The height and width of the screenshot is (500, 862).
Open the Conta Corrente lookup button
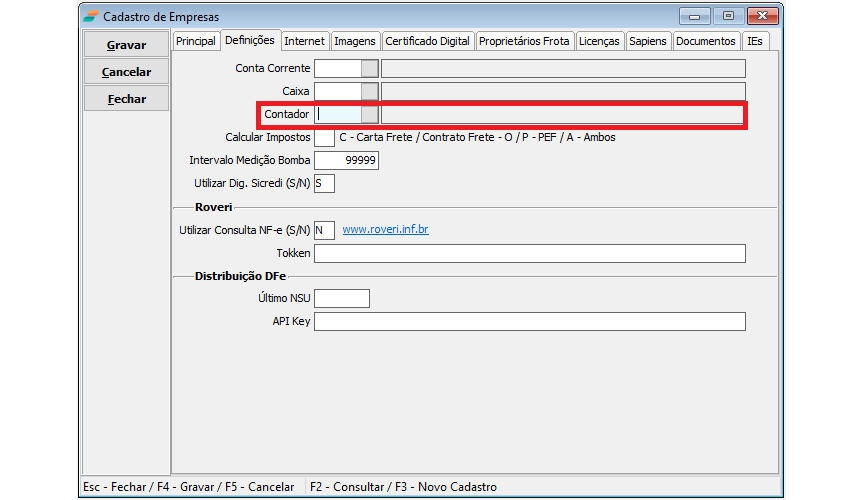(369, 68)
